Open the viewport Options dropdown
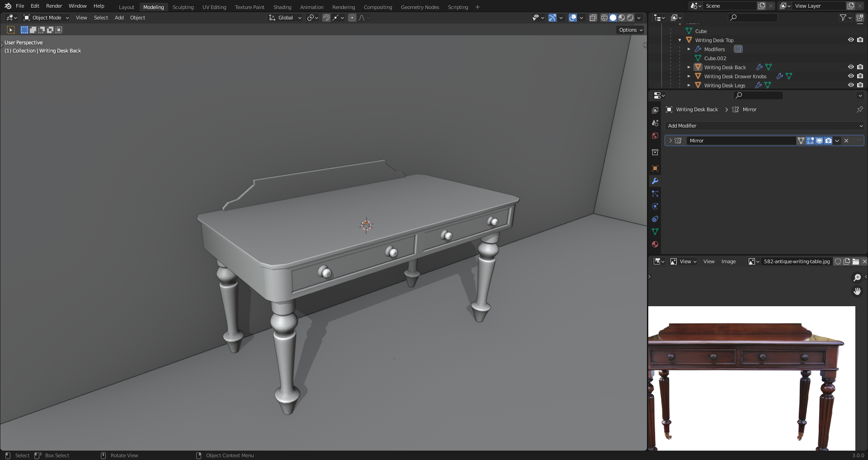 coord(630,30)
